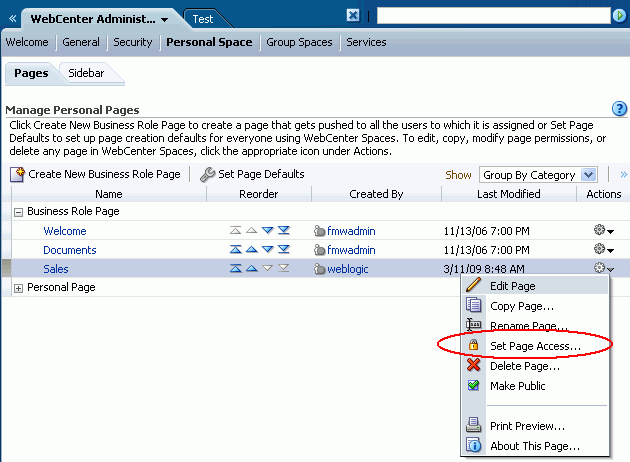Open the Services tab
Viewport: 630px width, 462px height.
coord(366,42)
